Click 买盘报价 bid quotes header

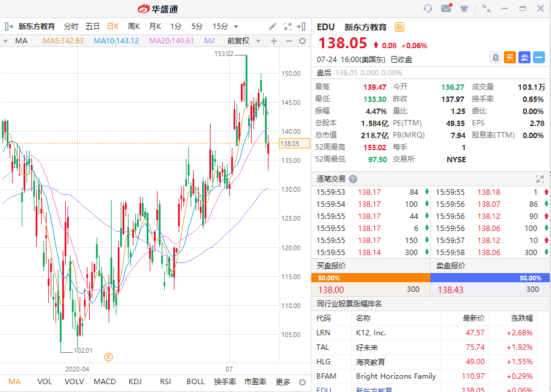[x=331, y=266]
